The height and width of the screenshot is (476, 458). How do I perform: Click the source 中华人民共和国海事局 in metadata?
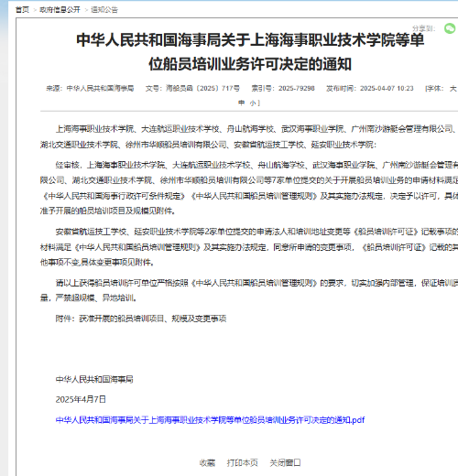pos(100,89)
